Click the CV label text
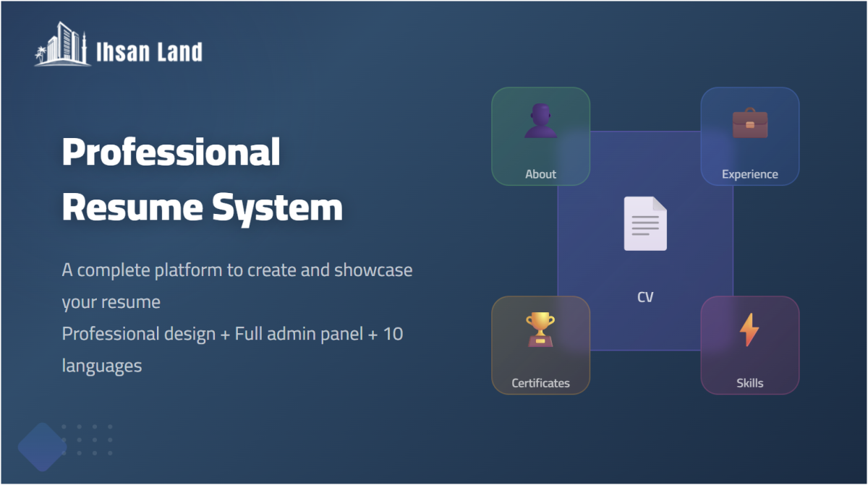The image size is (868, 485). click(x=645, y=297)
